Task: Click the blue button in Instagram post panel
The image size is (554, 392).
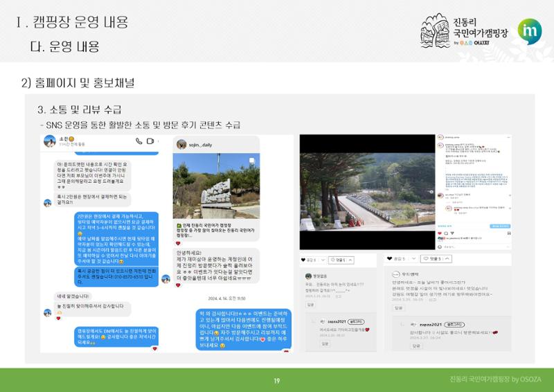Action: point(500,226)
